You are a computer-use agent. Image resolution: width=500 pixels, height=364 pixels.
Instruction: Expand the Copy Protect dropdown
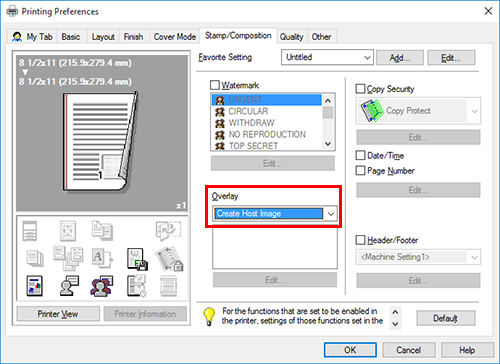click(418, 111)
